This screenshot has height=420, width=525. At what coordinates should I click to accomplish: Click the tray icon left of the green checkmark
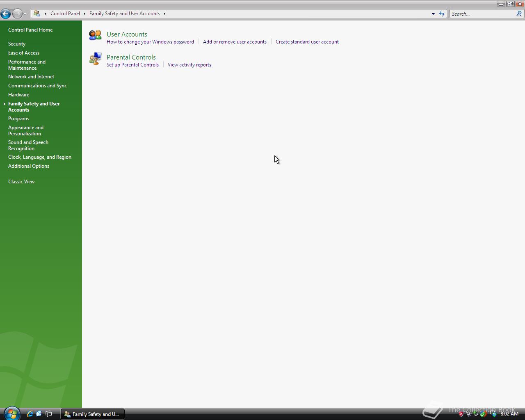click(x=476, y=414)
